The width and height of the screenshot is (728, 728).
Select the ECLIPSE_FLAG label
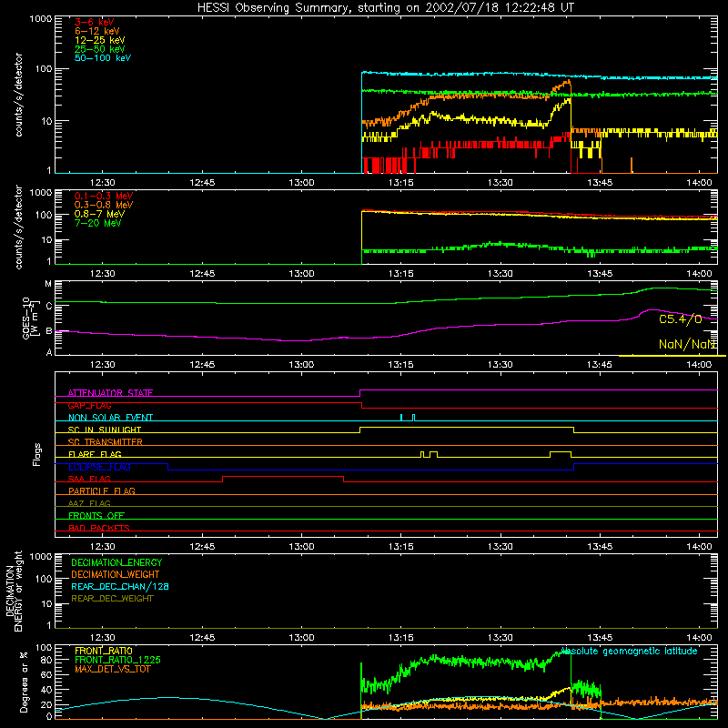[99, 467]
